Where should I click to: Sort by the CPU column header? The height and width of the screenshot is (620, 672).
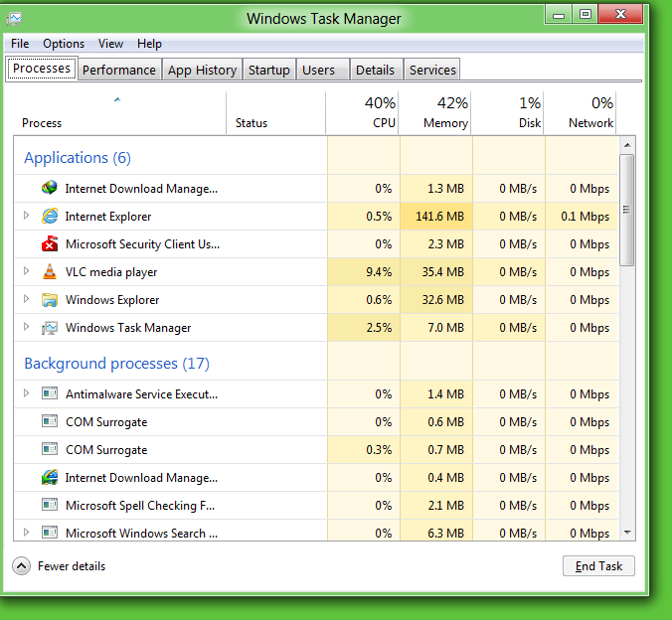362,112
